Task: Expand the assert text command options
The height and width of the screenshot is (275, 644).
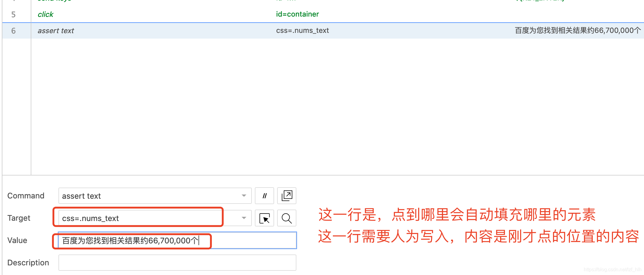Action: (x=244, y=196)
